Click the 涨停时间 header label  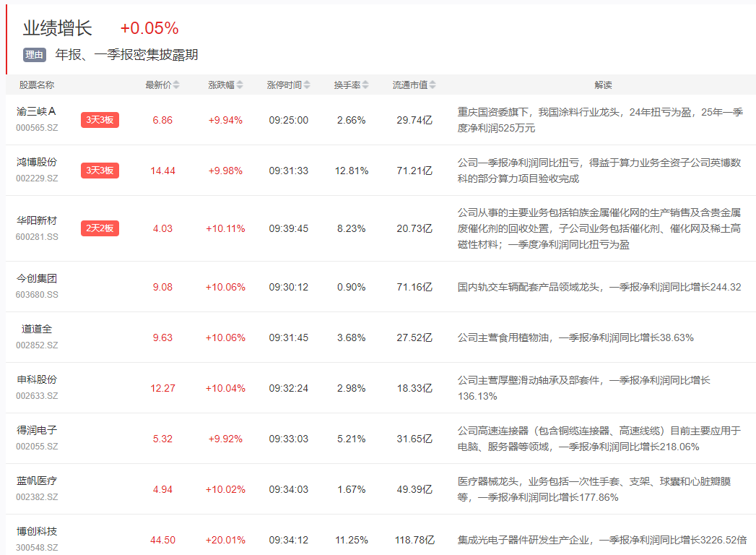tap(284, 85)
